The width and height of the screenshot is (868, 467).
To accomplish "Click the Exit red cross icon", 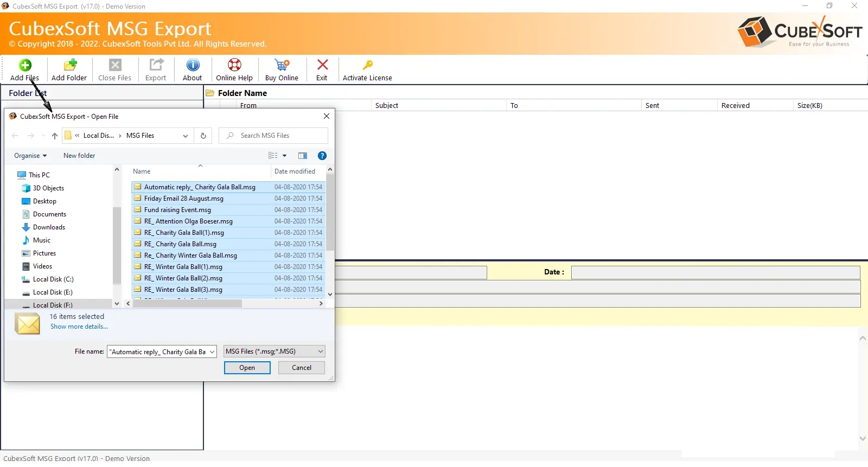I will (322, 65).
